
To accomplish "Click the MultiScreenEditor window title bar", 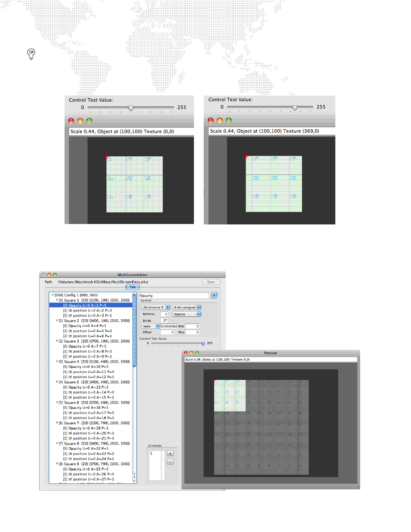I will 133,275.
